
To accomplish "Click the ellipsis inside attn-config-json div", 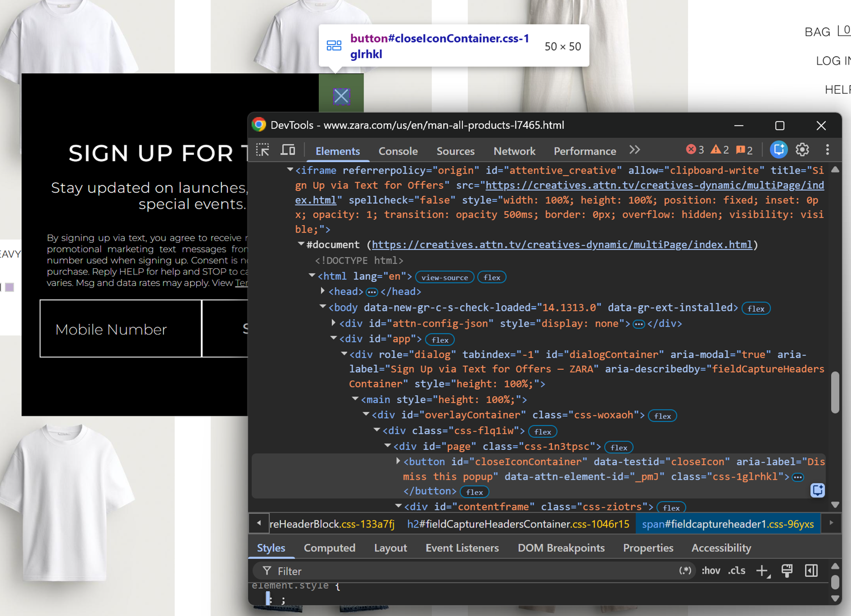I will 639,324.
